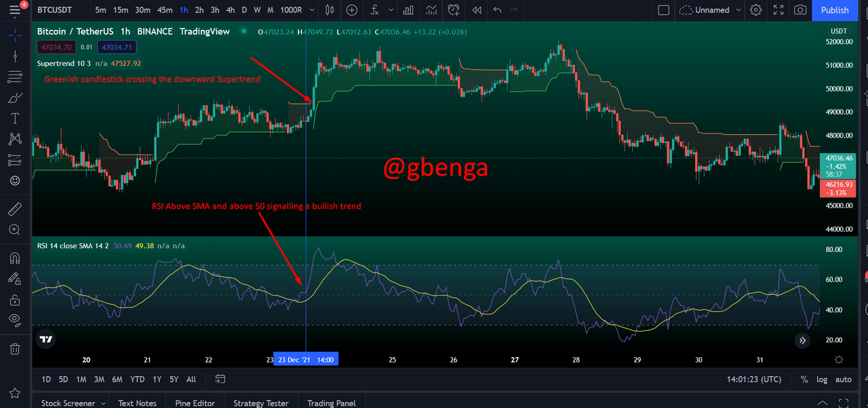Click the compare or add symbol plus icon
The image size is (868, 408).
[352, 10]
